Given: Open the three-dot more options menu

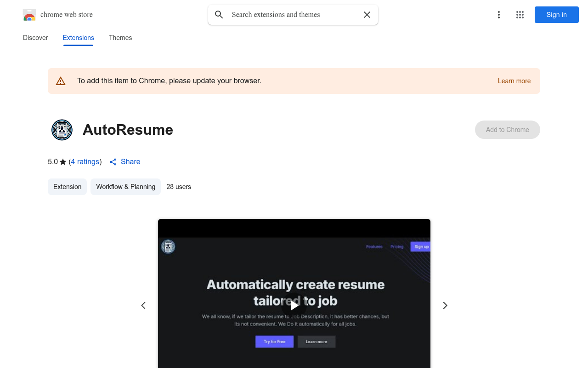Looking at the screenshot, I should (499, 15).
